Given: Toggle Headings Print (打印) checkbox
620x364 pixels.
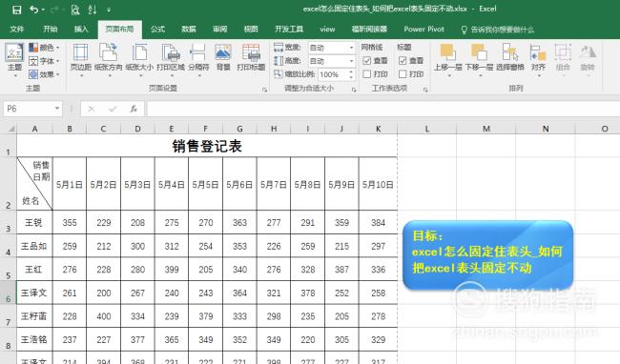Looking at the screenshot, I should (x=403, y=73).
